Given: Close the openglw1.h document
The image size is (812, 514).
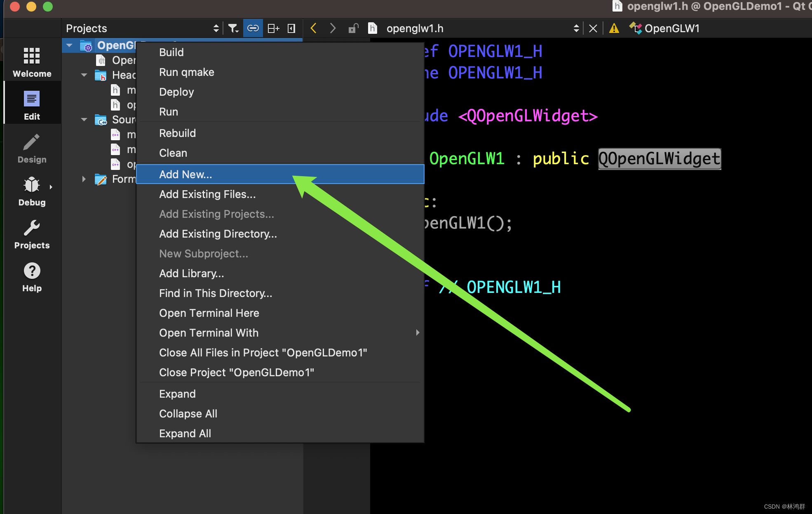Looking at the screenshot, I should pos(593,28).
